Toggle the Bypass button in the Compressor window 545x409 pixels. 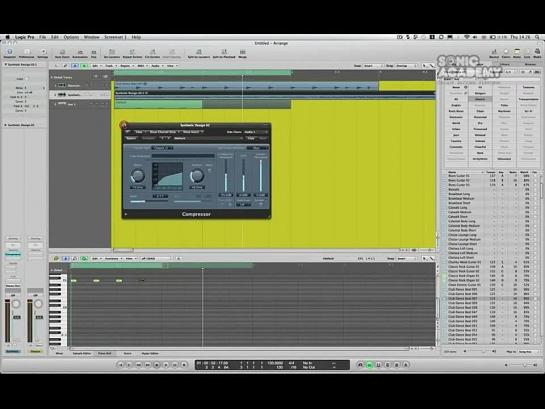[x=131, y=138]
